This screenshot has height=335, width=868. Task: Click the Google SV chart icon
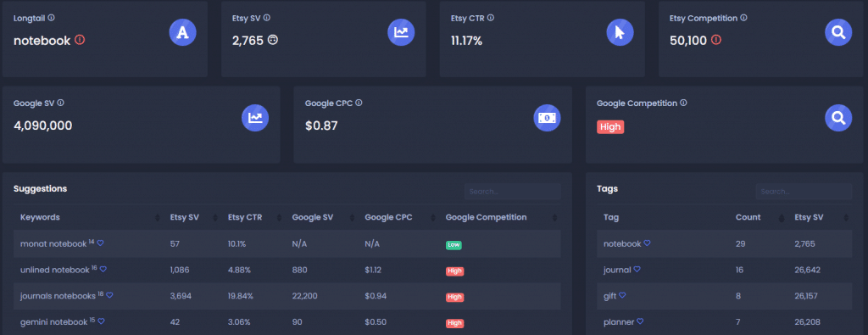[x=255, y=118]
